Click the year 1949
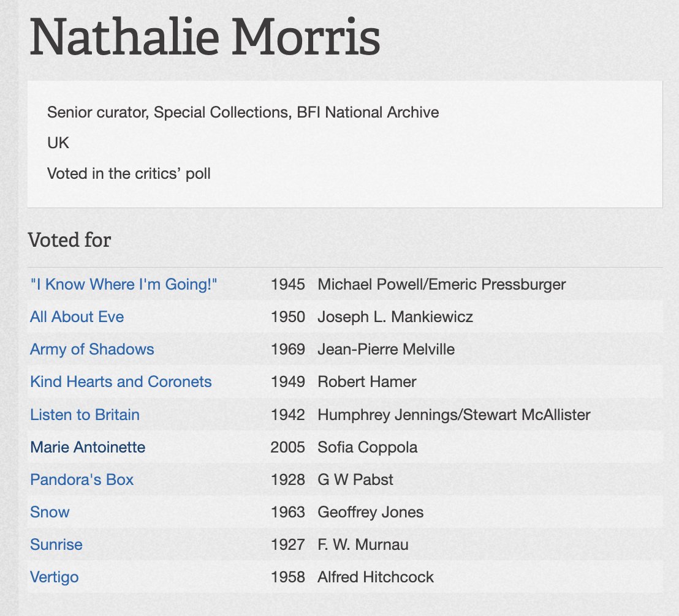Viewport: 679px width, 616px height. tap(288, 381)
